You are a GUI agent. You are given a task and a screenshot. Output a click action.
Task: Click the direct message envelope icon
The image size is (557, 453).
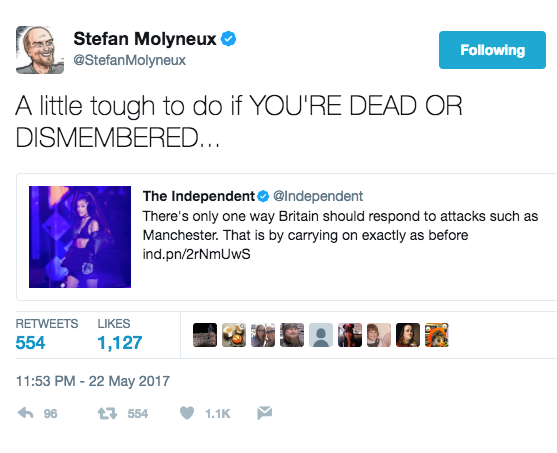pos(265,412)
